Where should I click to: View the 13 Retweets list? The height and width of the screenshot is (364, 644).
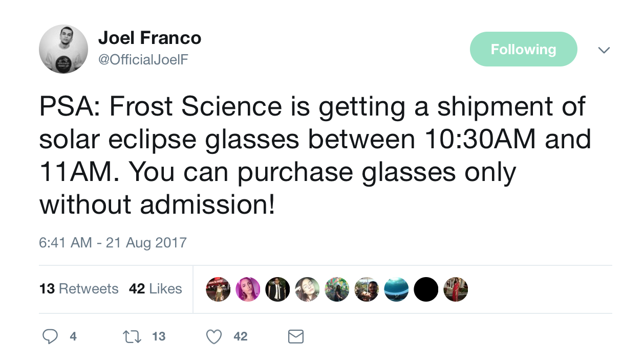(79, 289)
